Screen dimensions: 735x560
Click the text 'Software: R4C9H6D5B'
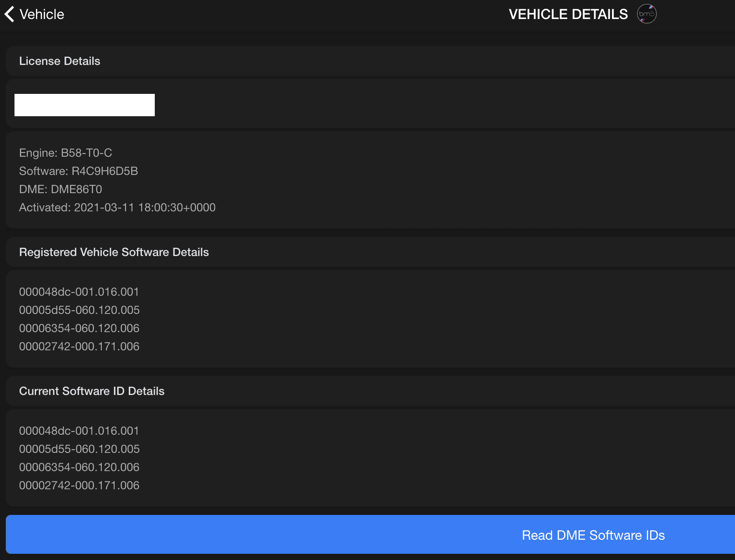[x=79, y=171]
